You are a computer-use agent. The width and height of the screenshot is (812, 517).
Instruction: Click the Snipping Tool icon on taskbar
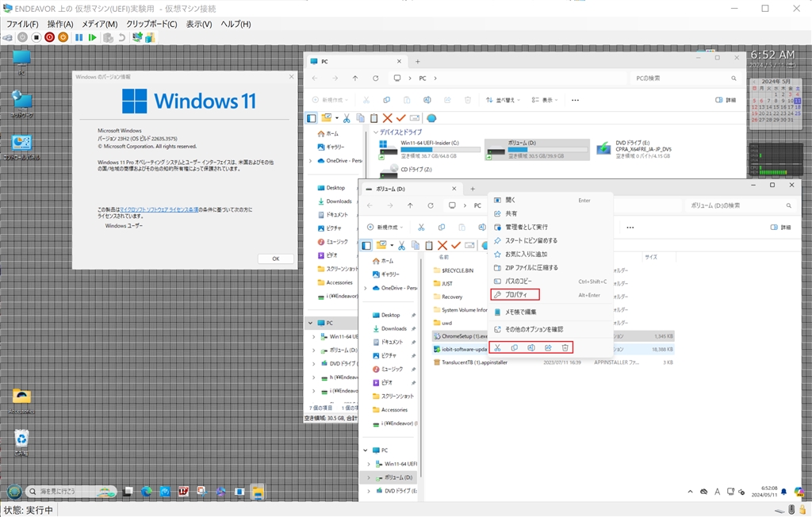click(x=202, y=491)
